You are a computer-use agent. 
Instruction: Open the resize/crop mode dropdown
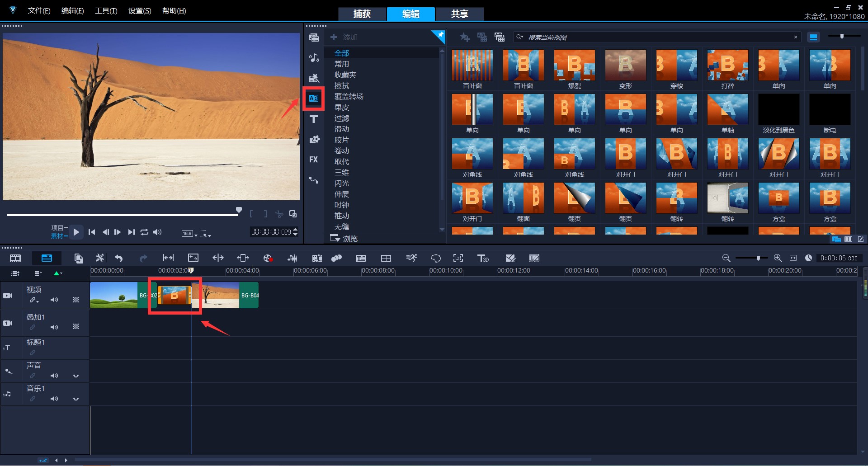[206, 234]
